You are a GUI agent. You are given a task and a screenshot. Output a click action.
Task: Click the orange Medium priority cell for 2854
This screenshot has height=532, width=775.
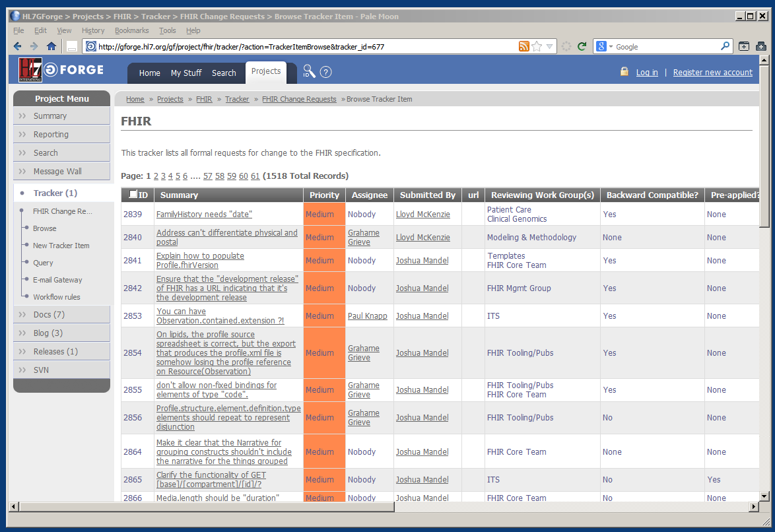[x=324, y=353]
